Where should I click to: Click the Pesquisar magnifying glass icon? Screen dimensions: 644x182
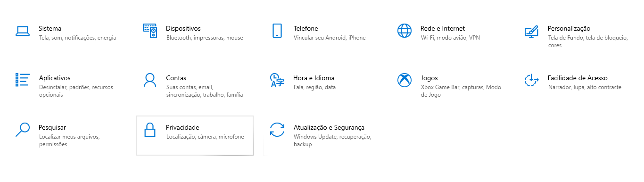(22, 130)
